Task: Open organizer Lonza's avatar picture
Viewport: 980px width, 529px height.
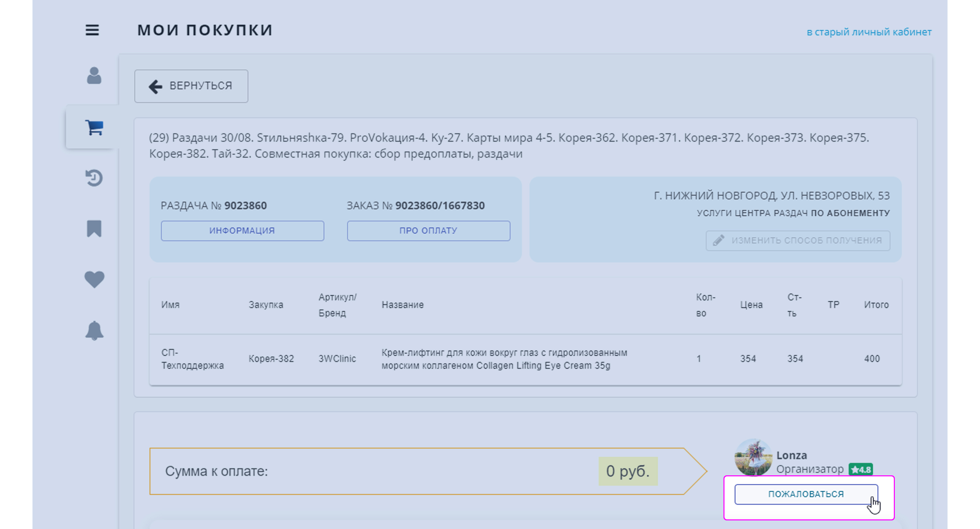Action: click(753, 457)
